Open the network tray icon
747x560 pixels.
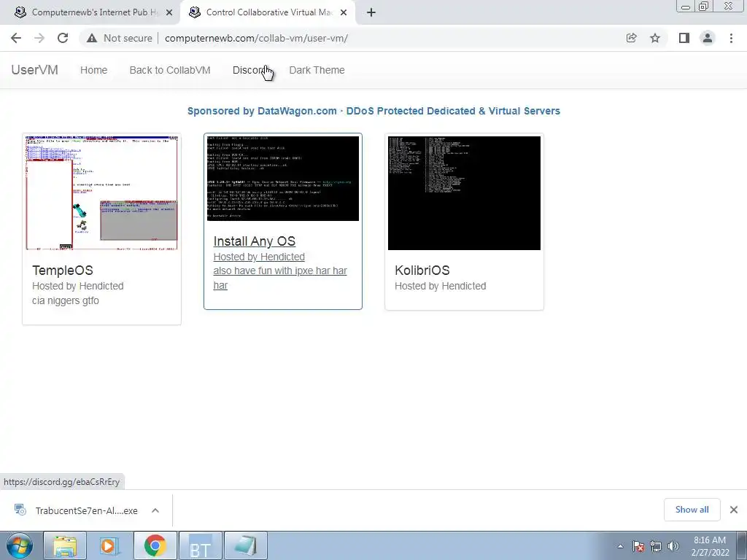656,546
